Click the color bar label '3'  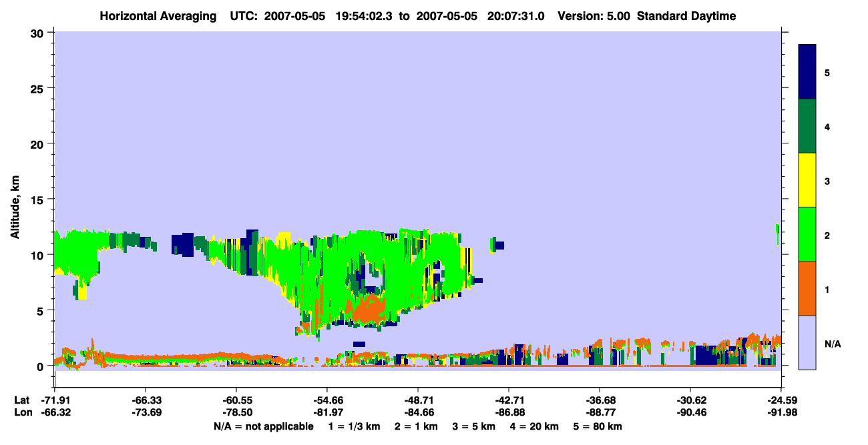[x=827, y=181]
